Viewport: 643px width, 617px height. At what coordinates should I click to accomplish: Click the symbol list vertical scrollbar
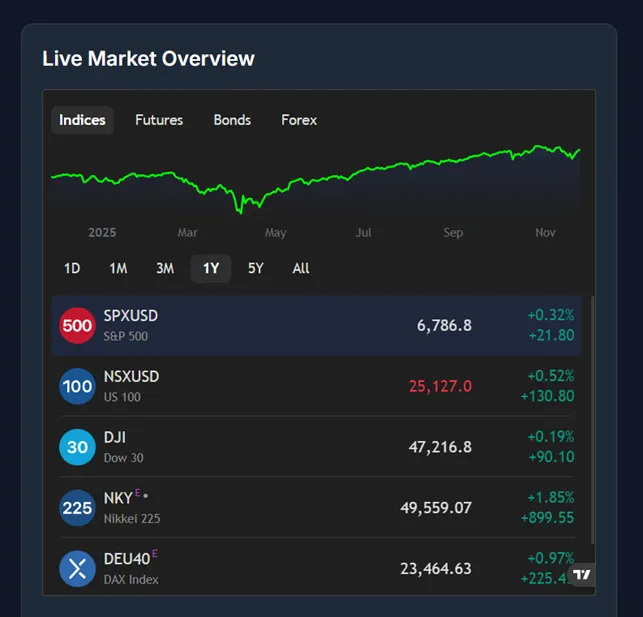(592, 420)
